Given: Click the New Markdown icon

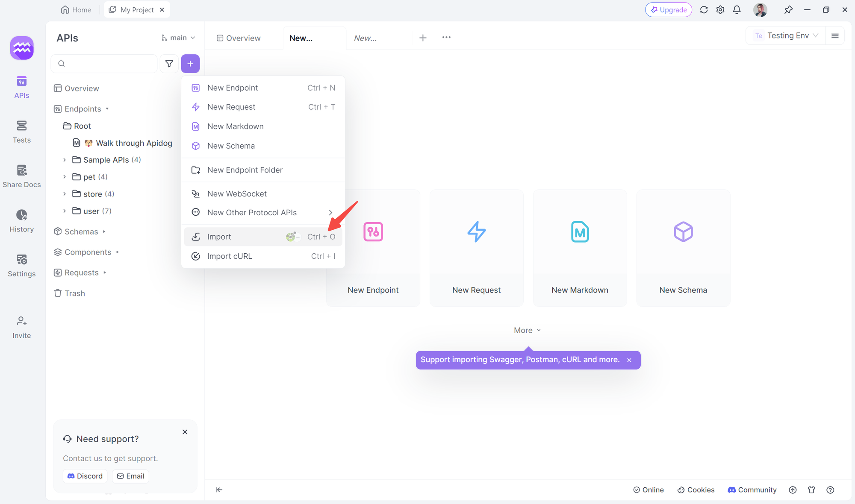Looking at the screenshot, I should [579, 232].
